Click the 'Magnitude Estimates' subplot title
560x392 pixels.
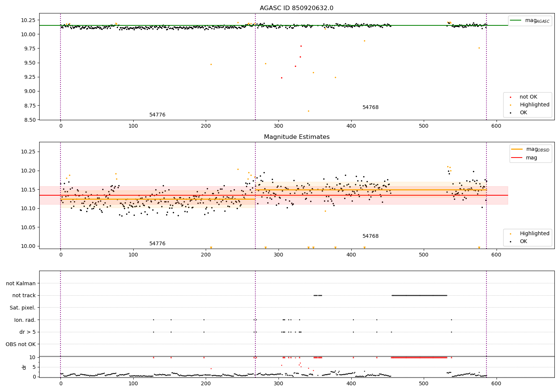[x=296, y=137]
